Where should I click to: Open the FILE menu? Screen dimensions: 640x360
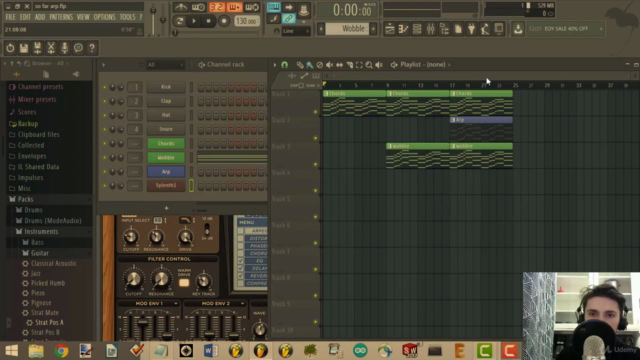coord(10,17)
